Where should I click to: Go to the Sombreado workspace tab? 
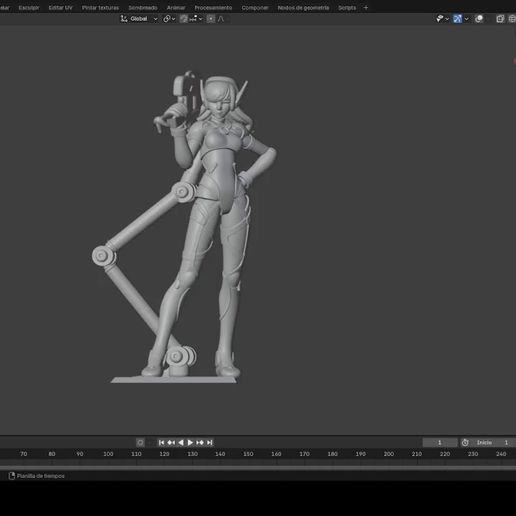pos(143,8)
